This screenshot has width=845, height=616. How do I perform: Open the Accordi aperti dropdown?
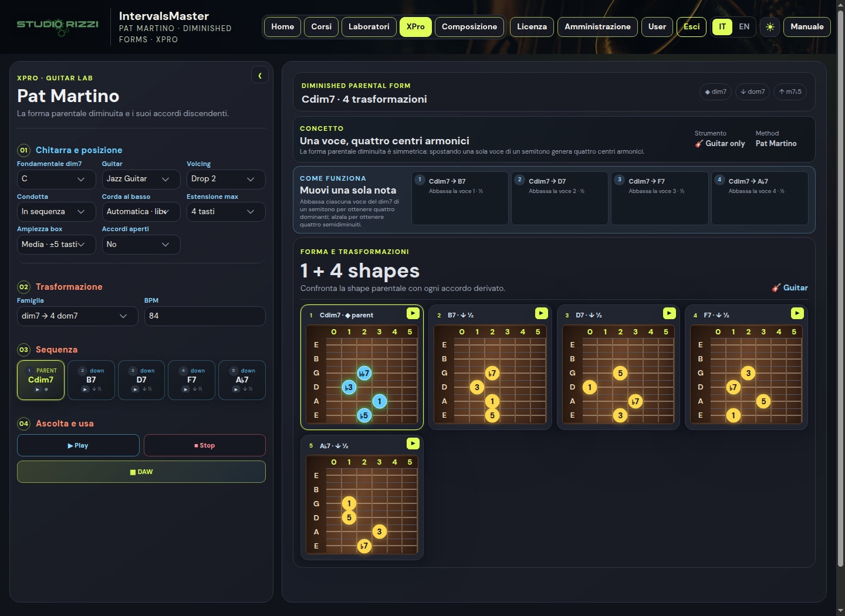[x=141, y=245]
